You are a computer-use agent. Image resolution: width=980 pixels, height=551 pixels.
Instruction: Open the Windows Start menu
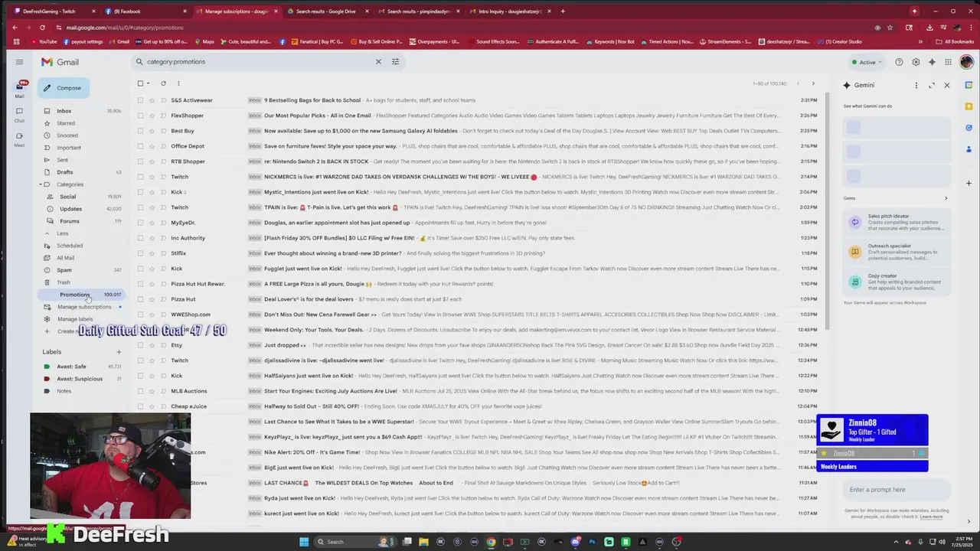pyautogui.click(x=304, y=542)
